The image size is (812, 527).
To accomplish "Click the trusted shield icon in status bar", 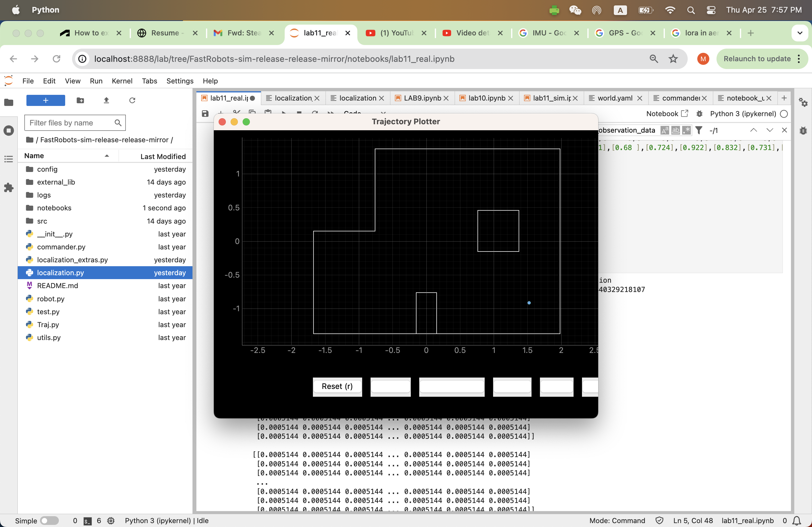I will click(x=659, y=520).
